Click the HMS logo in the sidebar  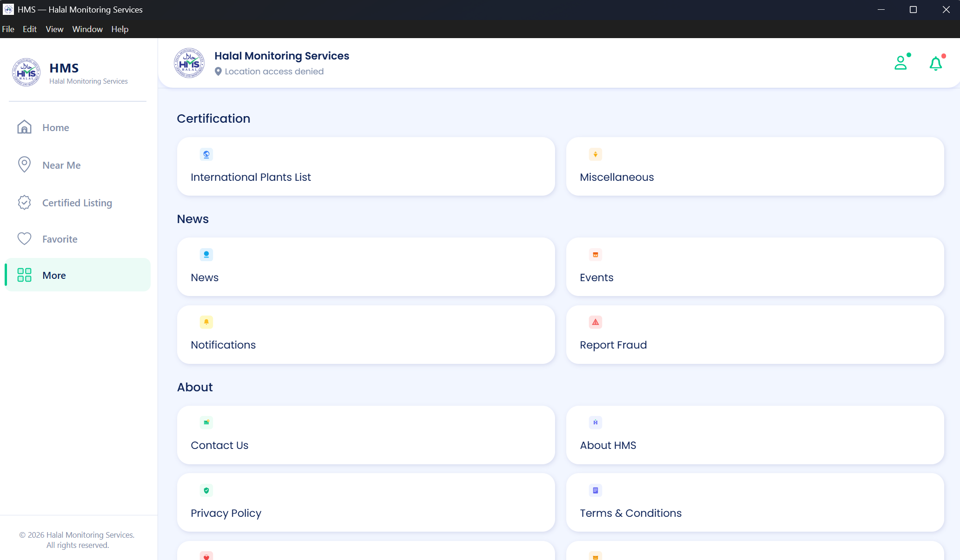coord(26,72)
